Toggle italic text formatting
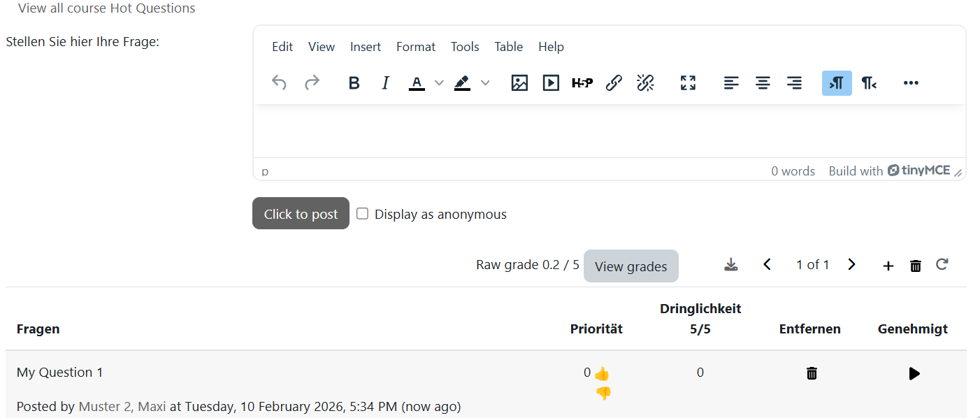Screen dimensions: 980x418 pos(385,83)
